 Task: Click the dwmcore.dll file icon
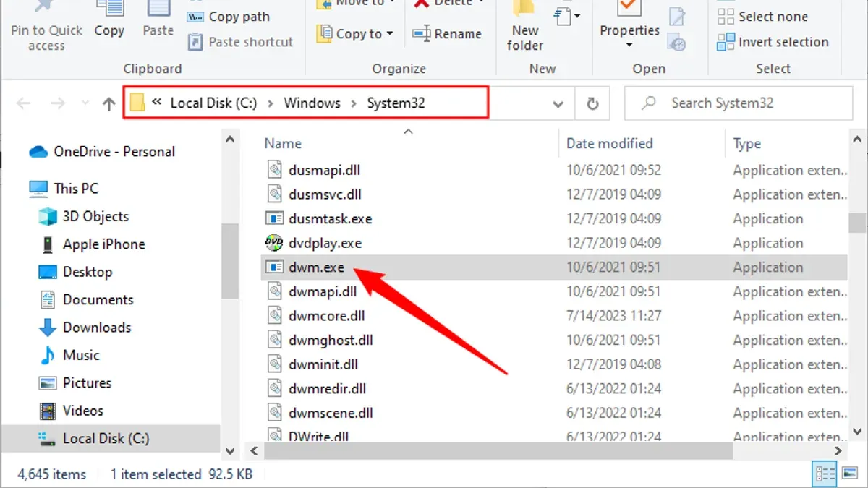[274, 316]
